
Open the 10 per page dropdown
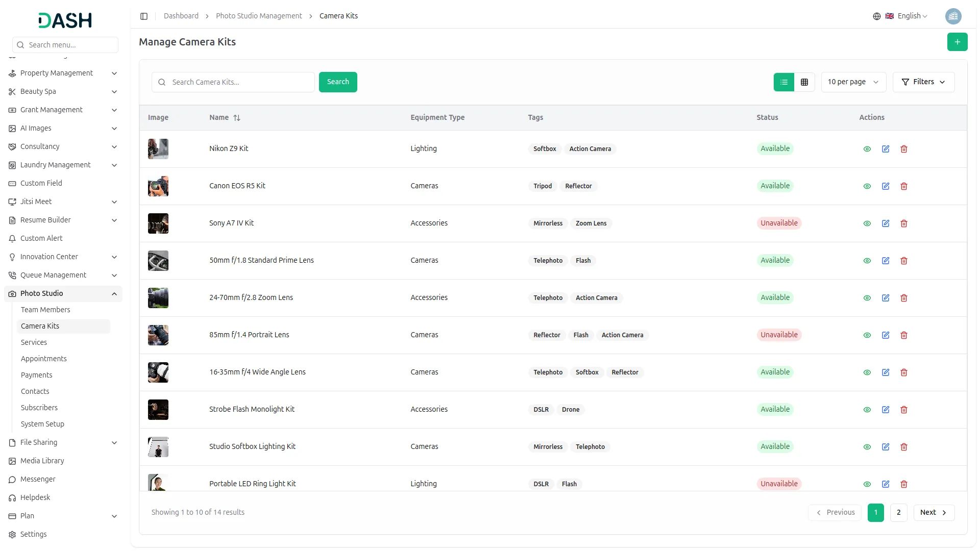(853, 82)
